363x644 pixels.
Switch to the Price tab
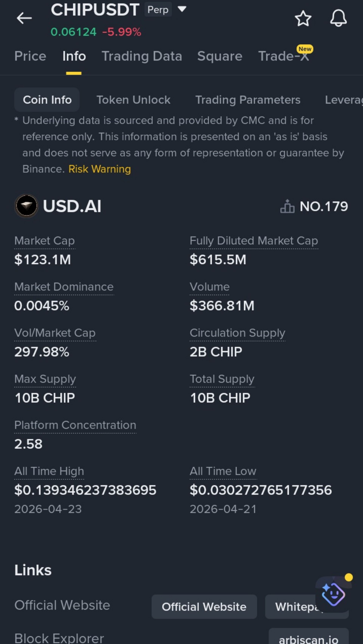click(x=30, y=56)
